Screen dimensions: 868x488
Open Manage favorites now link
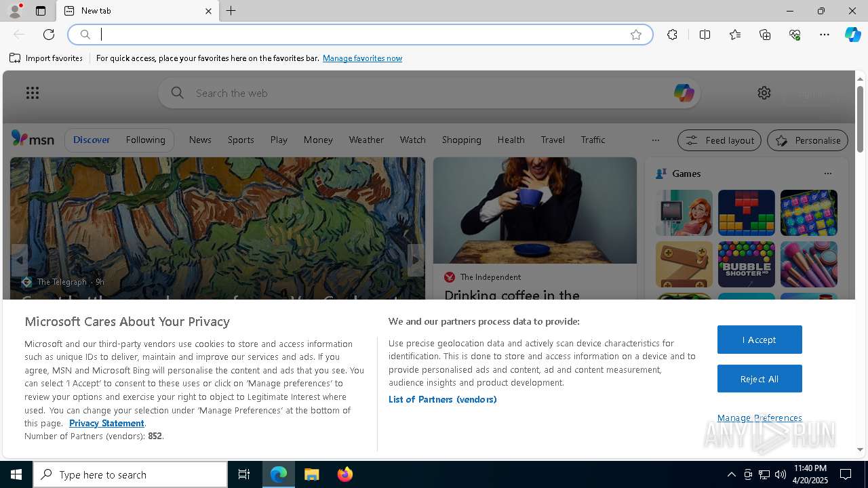(362, 58)
